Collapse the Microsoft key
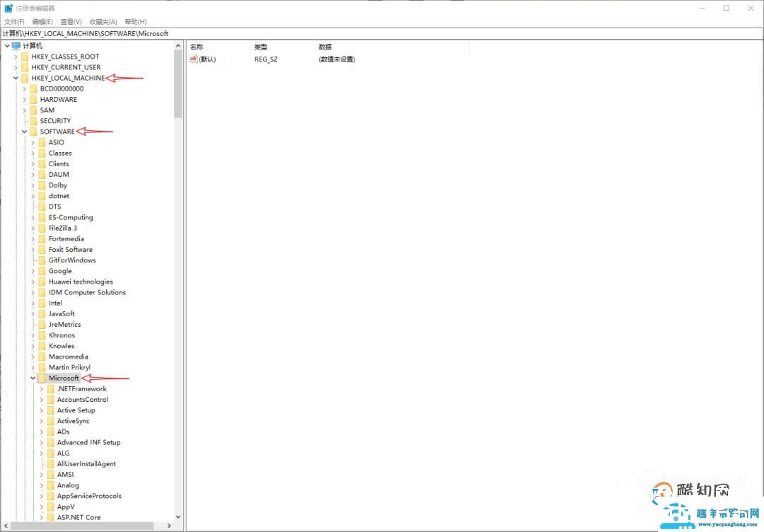The image size is (764, 532). click(x=33, y=378)
